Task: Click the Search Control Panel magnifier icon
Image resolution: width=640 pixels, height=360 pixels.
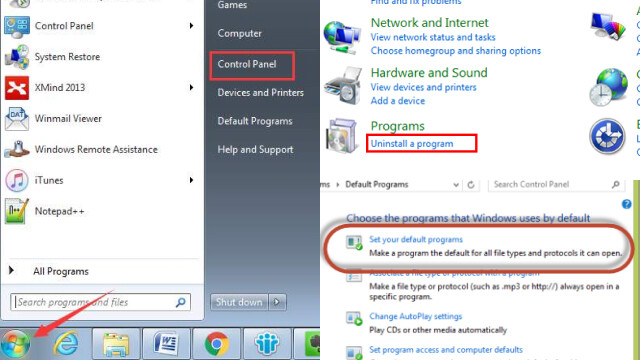Action: (x=616, y=184)
